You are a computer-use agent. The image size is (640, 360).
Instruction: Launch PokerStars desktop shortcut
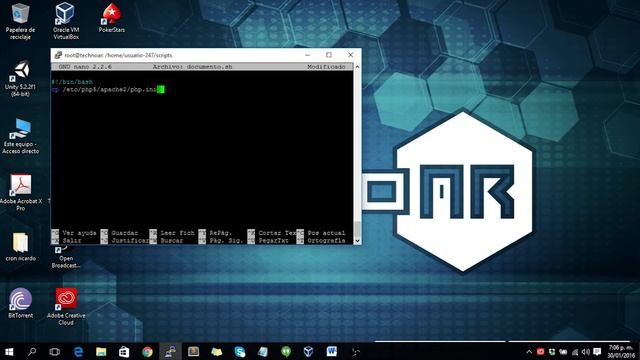(111, 18)
